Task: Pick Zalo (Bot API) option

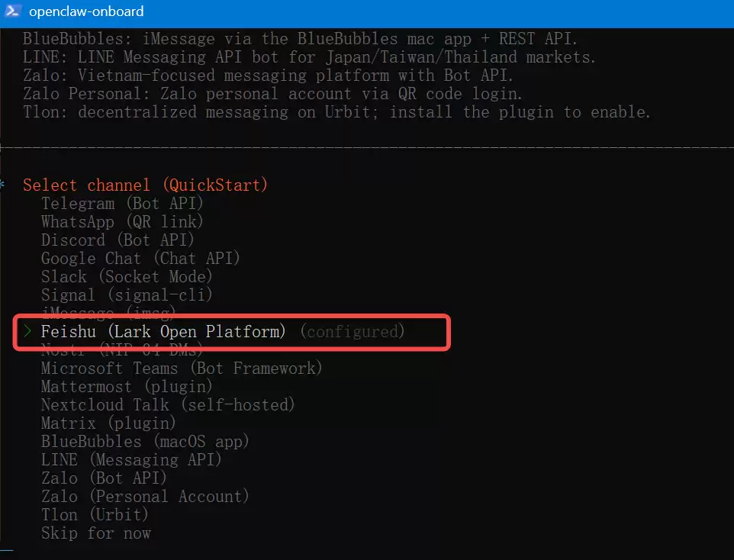Action: pyautogui.click(x=104, y=478)
